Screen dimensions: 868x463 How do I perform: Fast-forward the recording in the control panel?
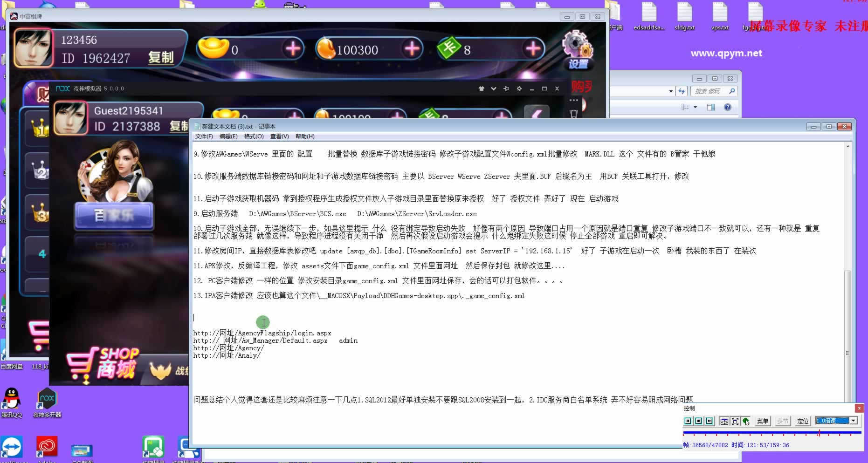click(710, 421)
